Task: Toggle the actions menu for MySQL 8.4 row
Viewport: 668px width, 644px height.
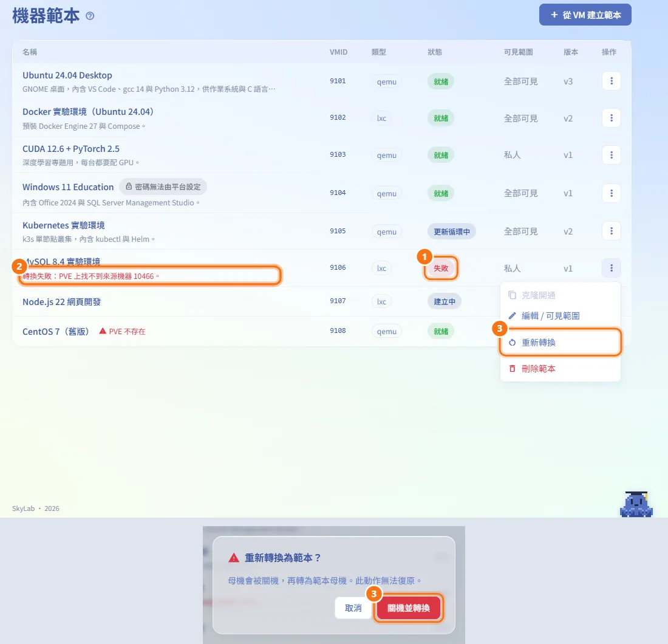Action: [x=612, y=268]
